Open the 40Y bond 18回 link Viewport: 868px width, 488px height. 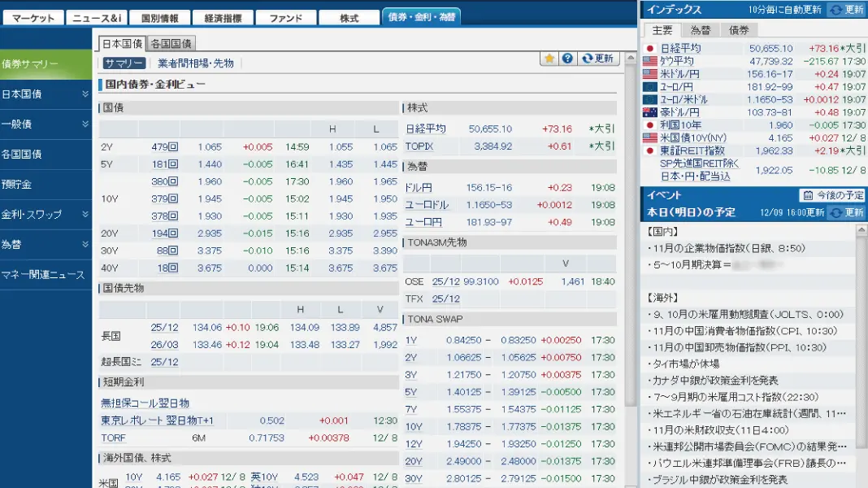pyautogui.click(x=167, y=268)
